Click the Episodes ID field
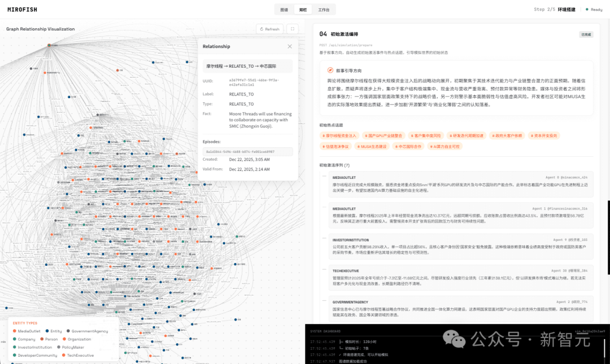 tap(247, 151)
